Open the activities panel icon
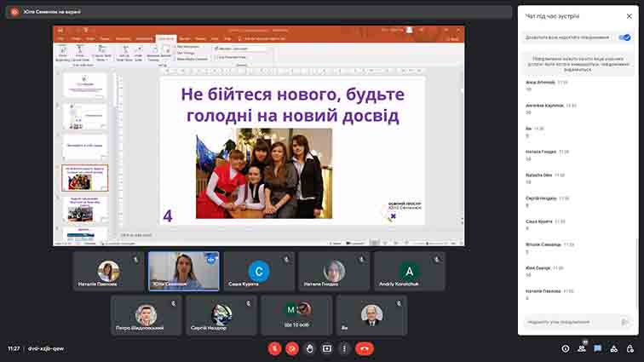This screenshot has height=362, width=644. coord(613,348)
